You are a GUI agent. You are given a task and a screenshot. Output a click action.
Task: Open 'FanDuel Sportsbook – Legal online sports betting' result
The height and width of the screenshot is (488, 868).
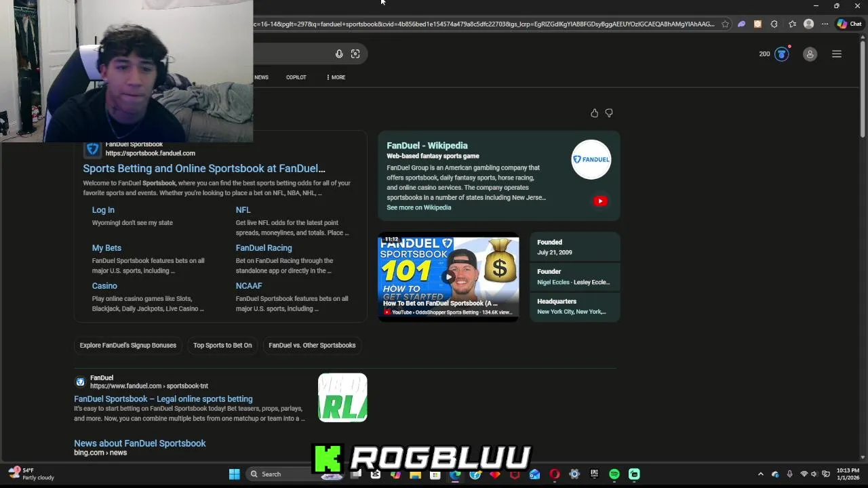click(x=163, y=399)
